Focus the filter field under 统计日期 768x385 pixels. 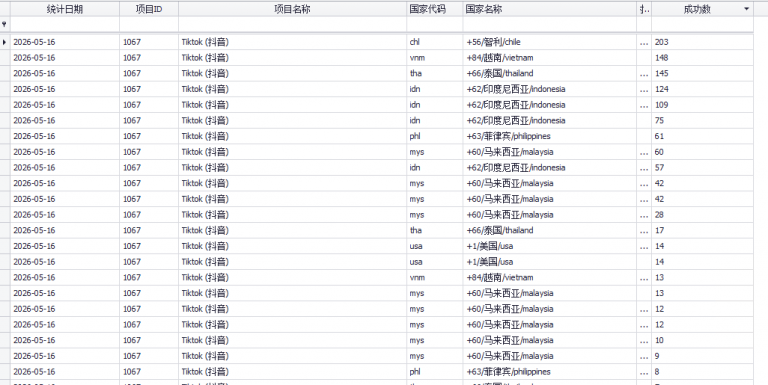point(65,24)
